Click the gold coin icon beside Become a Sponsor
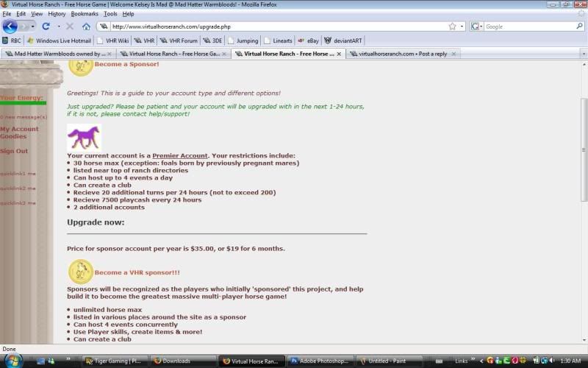588x368 pixels. [x=81, y=67]
